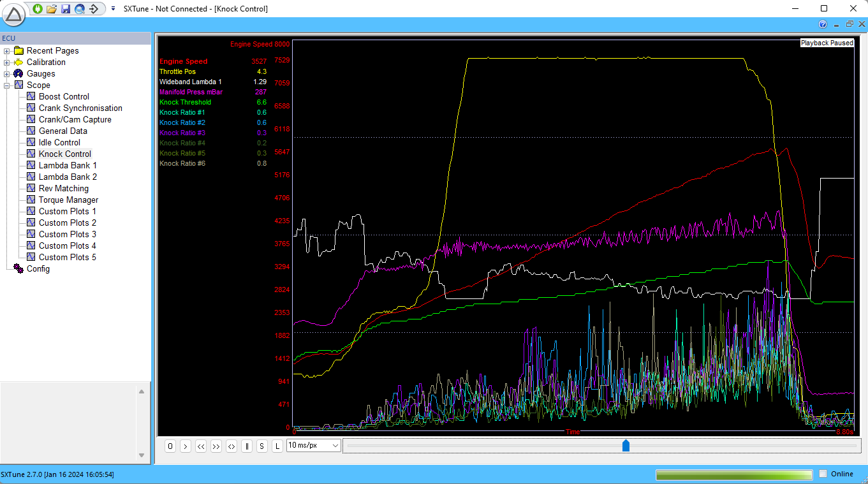Select the Knock Ratio #6 legend entry
This screenshot has width=868, height=484.
tap(182, 163)
